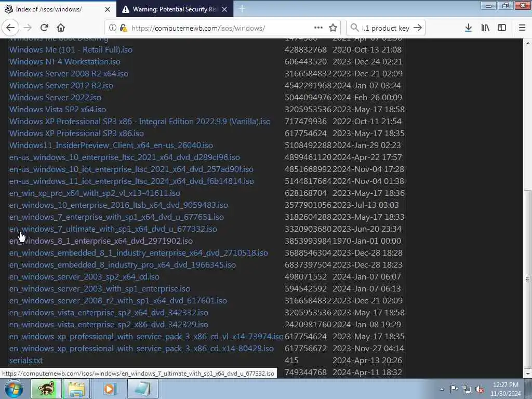Bookmark this page with the star
The width and height of the screenshot is (532, 399).
pyautogui.click(x=333, y=28)
